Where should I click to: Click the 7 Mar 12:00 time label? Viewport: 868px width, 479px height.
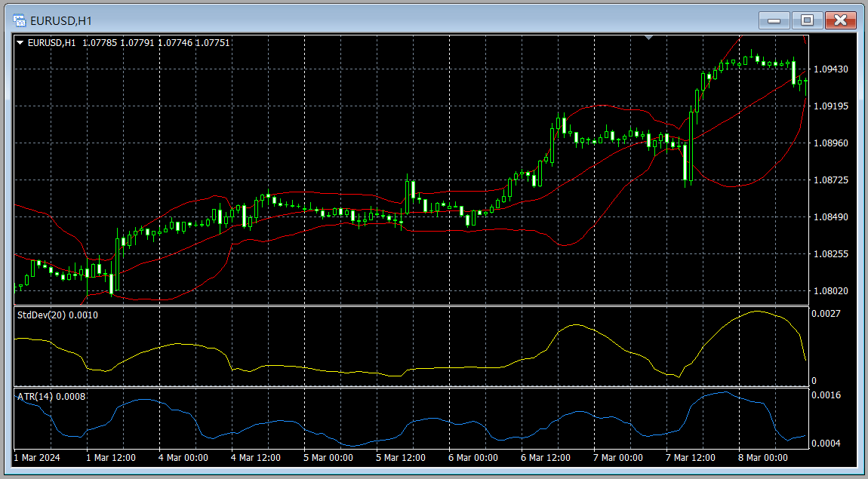691,458
